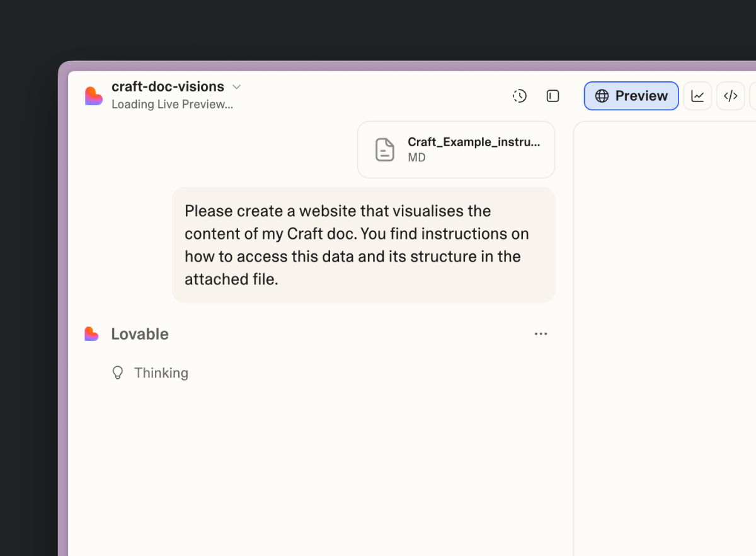Expand the craft-doc-visions project dropdown chevron
This screenshot has height=556, width=756.
pos(237,87)
